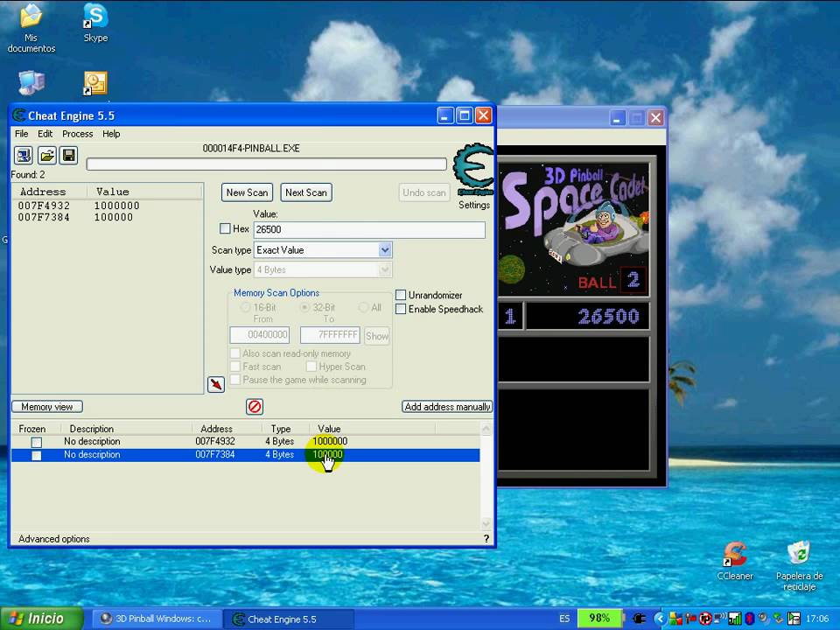
Task: Click the To address field 7FFFFFFF
Action: 330,335
